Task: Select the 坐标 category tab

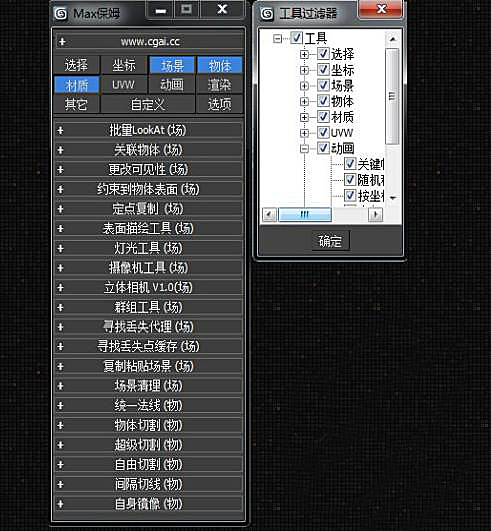Action: tap(124, 65)
